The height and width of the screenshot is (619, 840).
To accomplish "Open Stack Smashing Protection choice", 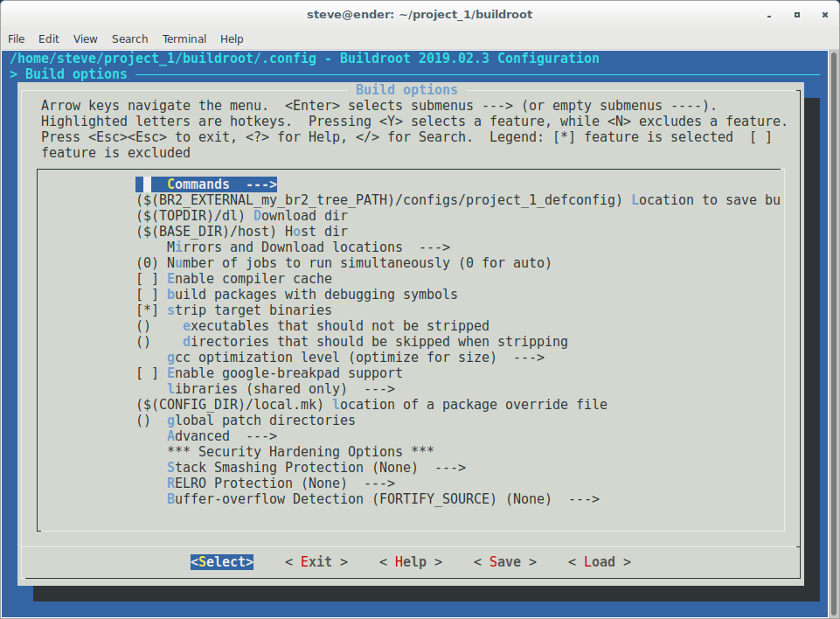I will [x=316, y=468].
